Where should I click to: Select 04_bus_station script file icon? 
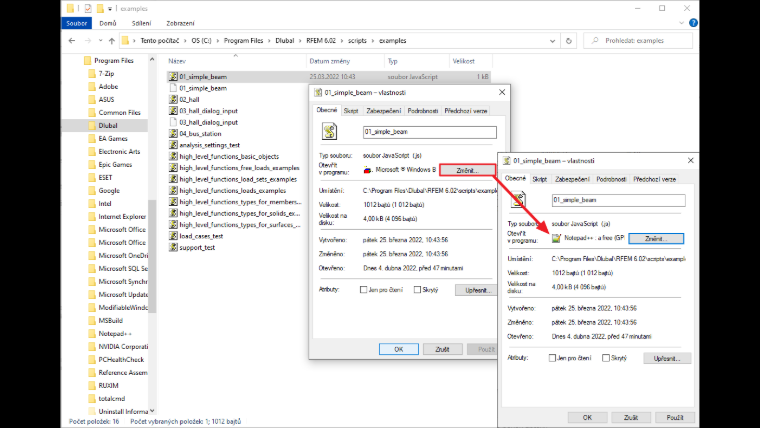173,133
